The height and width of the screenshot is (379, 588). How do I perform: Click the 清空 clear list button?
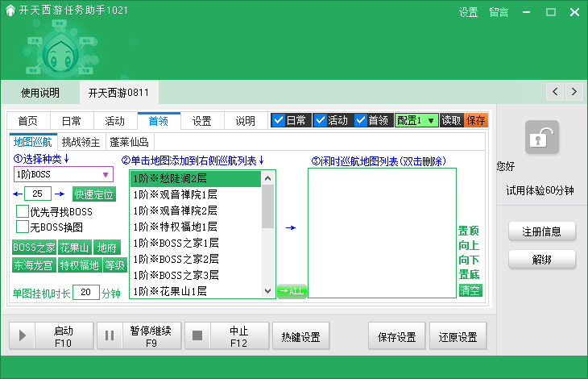pos(470,290)
